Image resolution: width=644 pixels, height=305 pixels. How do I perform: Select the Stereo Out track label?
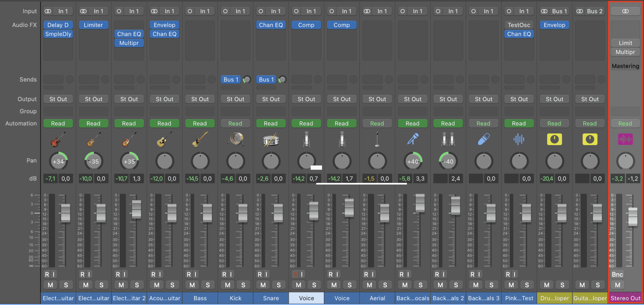point(625,298)
